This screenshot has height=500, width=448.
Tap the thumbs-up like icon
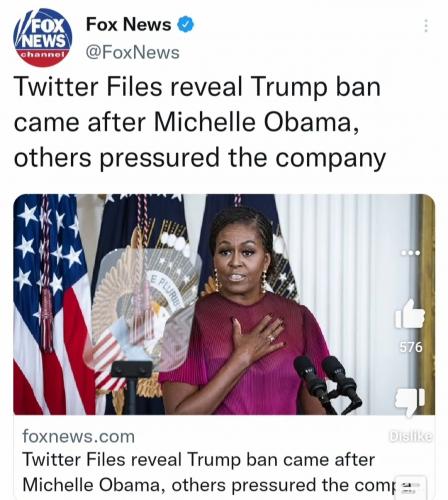(410, 314)
